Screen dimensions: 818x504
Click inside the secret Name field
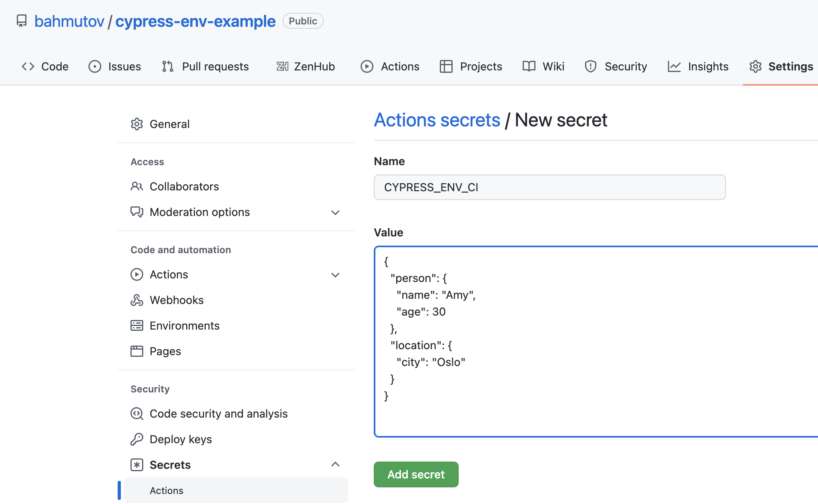point(549,187)
